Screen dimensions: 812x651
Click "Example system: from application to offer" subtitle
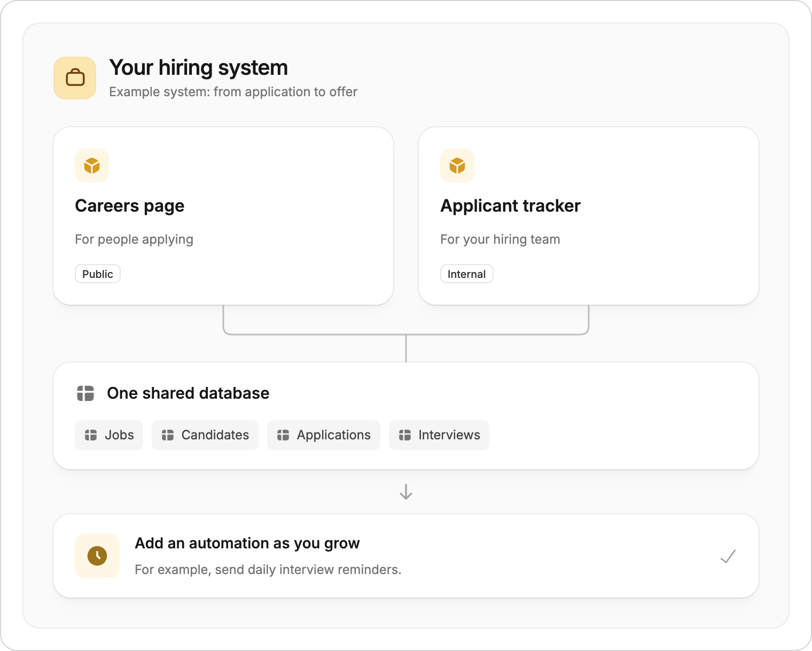[233, 92]
